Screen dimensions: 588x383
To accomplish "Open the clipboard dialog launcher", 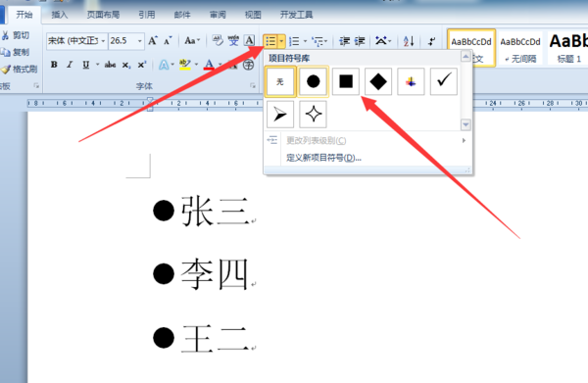I will (36, 86).
